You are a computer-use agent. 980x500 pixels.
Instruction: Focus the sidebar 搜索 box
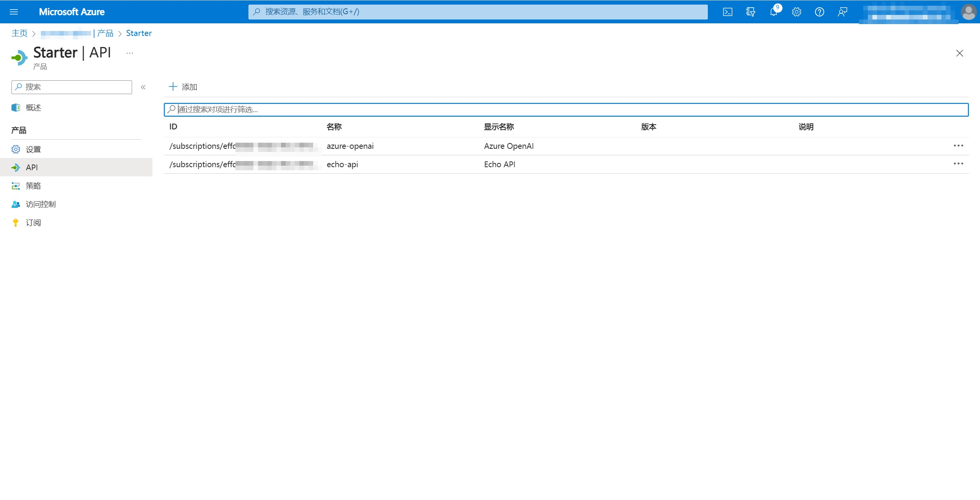[x=72, y=87]
